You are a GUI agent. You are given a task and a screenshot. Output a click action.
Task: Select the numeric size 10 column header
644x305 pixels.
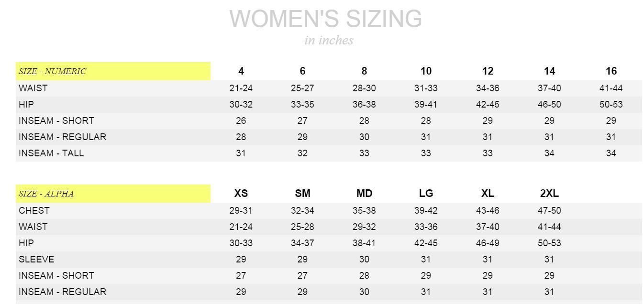[x=426, y=71]
